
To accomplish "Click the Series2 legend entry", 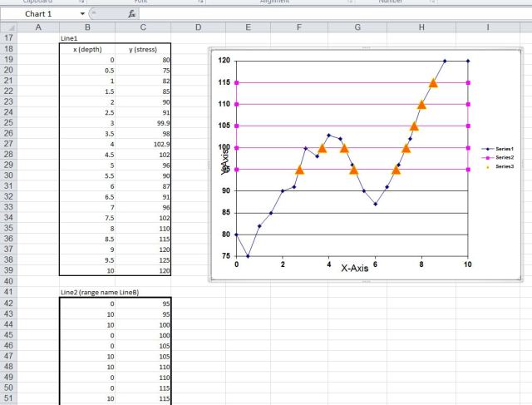I will coord(505,157).
